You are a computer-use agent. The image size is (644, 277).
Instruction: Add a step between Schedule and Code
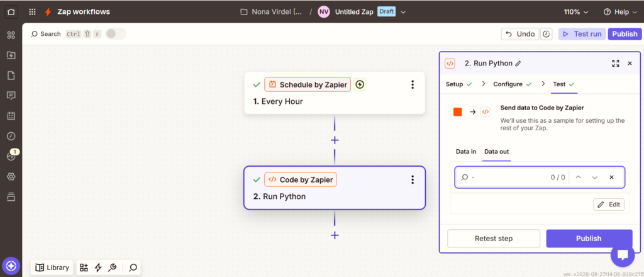[x=335, y=140]
